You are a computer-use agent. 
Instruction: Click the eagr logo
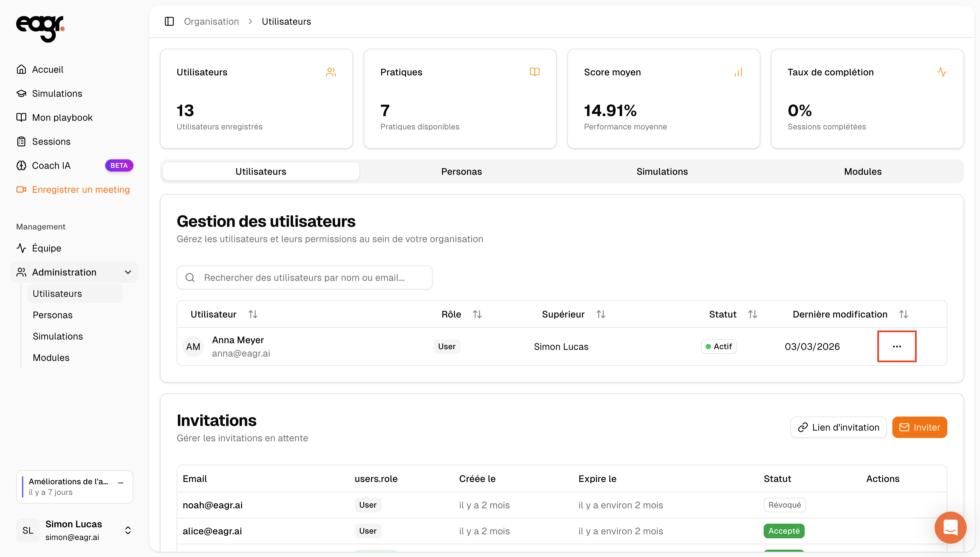tap(40, 29)
